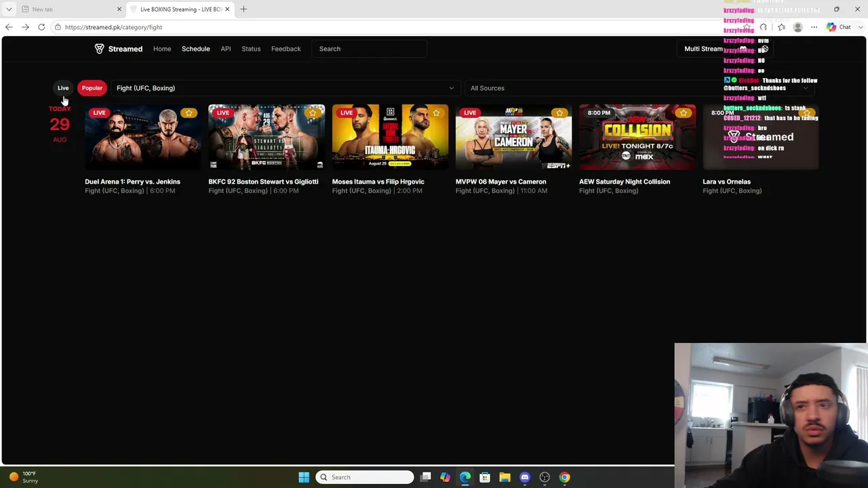Click title BKFC 92 Boston Stewart vs Gigliotti
The image size is (868, 488).
click(263, 182)
